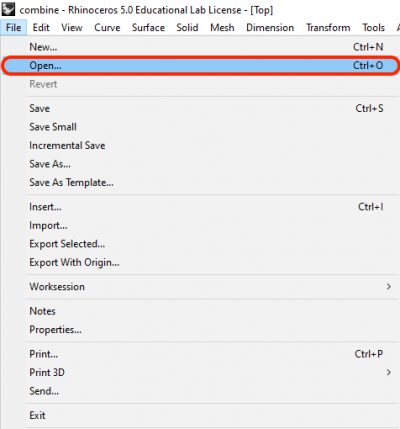Expand the Print 3D submenu
This screenshot has height=429, width=400.
point(200,372)
